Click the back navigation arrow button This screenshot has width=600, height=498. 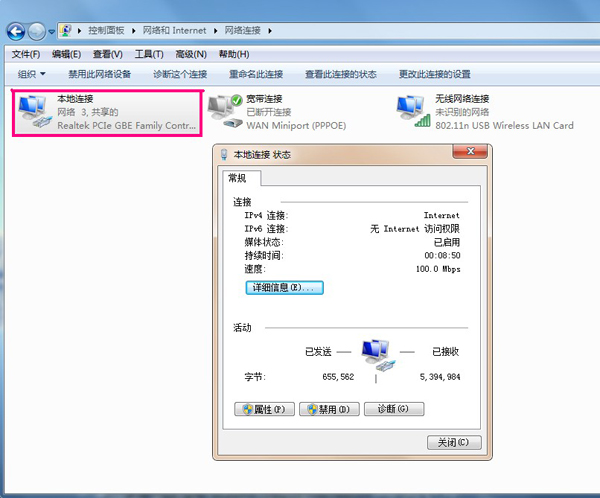17,31
